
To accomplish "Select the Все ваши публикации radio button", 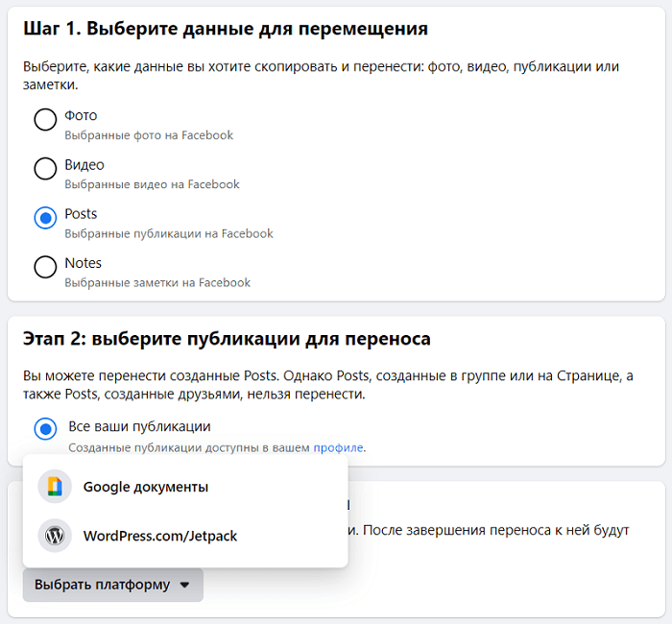I will [x=45, y=428].
